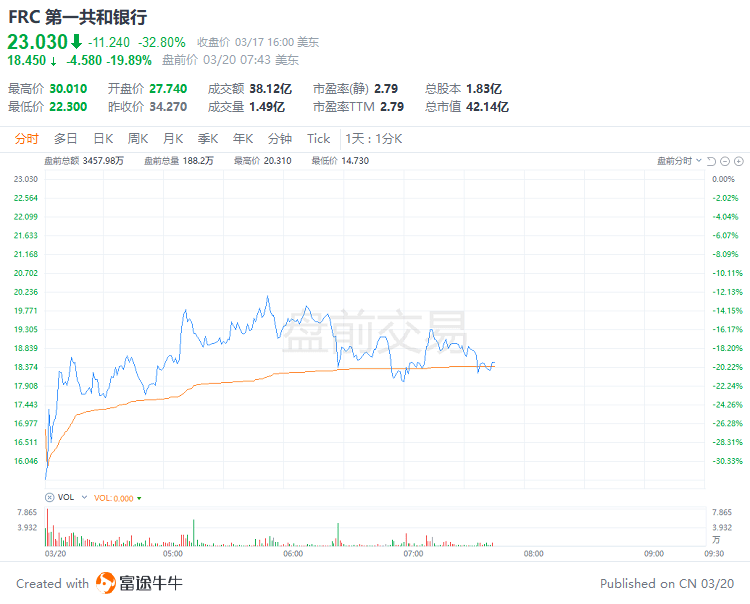
Task: Zoom in chart with plus icon
Action: click(739, 160)
